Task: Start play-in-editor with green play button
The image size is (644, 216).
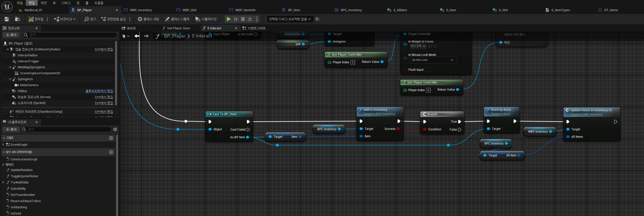Action: 228,19
